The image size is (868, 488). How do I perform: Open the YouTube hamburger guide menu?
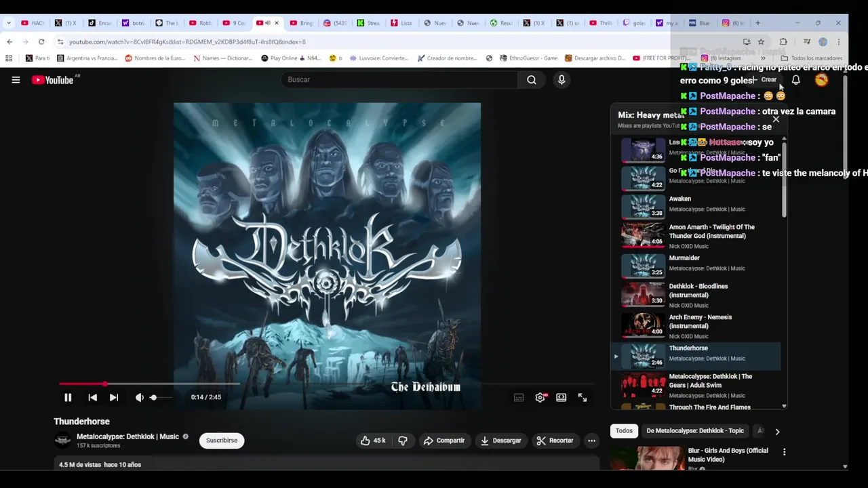pos(16,80)
